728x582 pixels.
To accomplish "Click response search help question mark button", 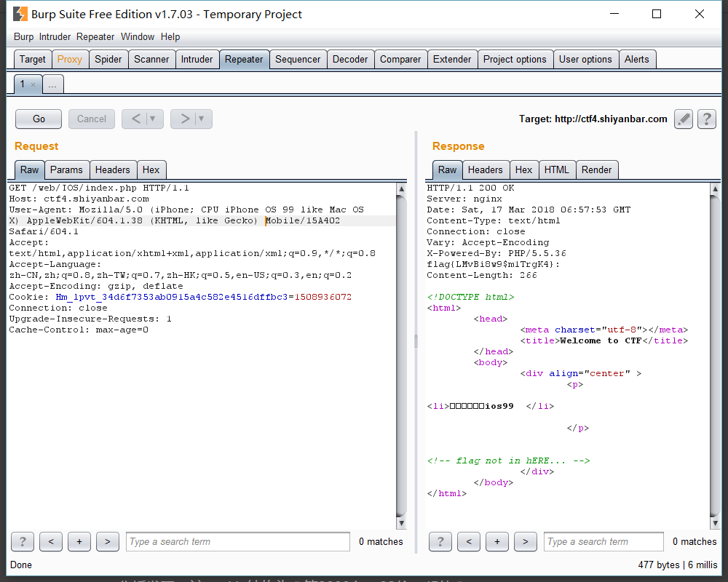I will (440, 541).
